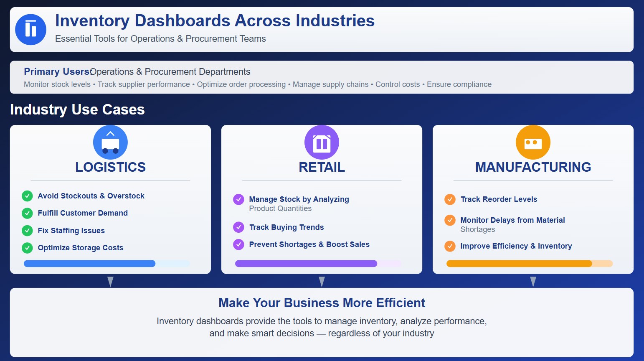
Task: Expand the gray arrow below the Logistics card
Action: pos(110,281)
